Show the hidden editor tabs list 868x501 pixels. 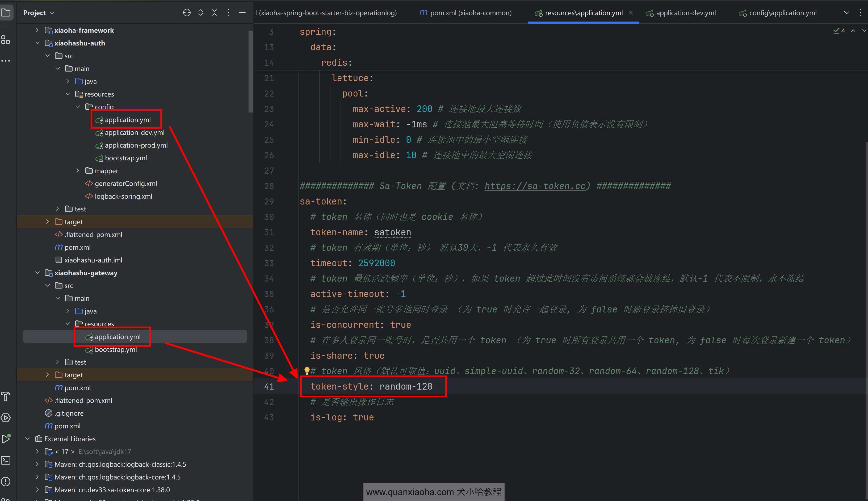tap(846, 13)
